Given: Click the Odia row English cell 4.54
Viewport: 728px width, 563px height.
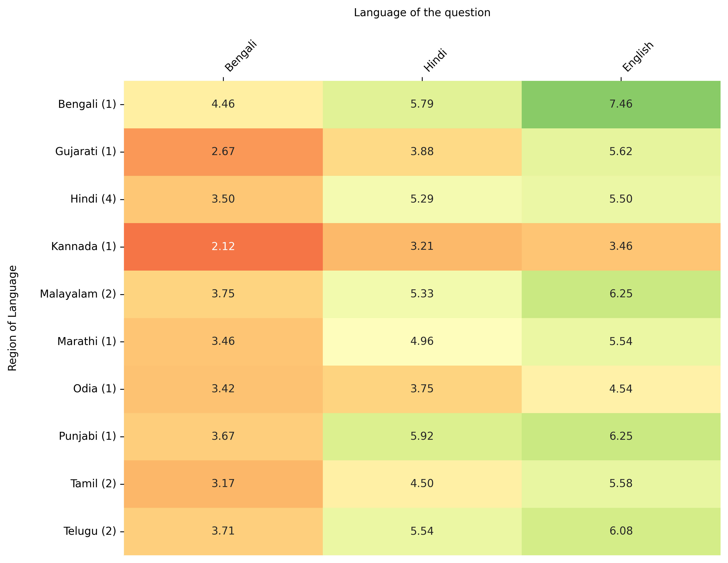Looking at the screenshot, I should [x=621, y=389].
